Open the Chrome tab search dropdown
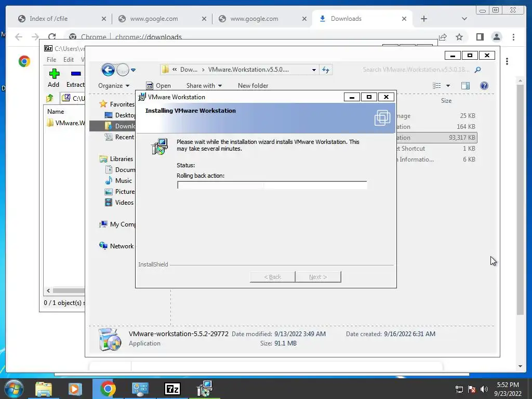532x399 pixels. pyautogui.click(x=464, y=19)
